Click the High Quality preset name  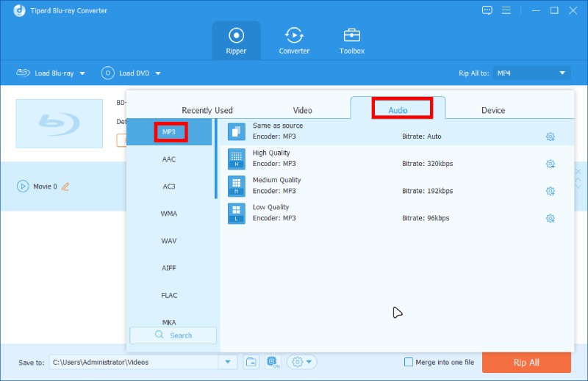coord(271,153)
